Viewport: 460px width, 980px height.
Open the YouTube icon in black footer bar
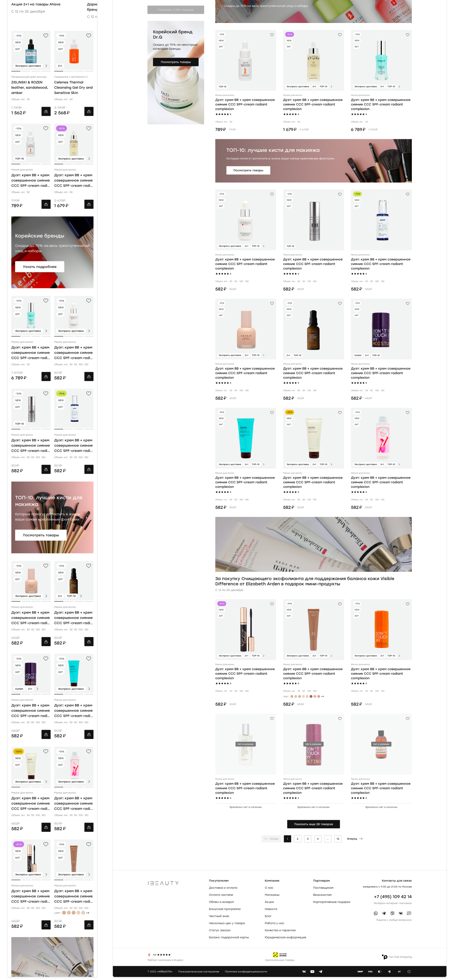(x=312, y=971)
